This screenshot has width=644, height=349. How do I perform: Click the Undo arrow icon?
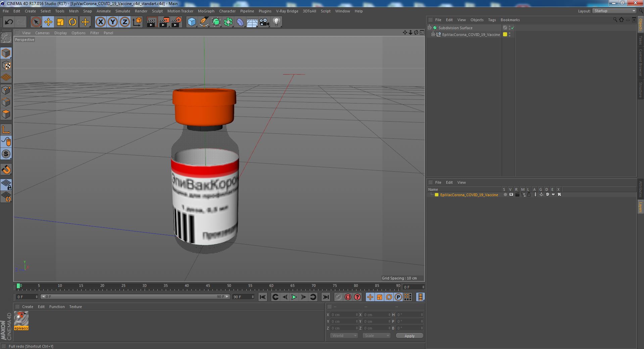tap(9, 22)
